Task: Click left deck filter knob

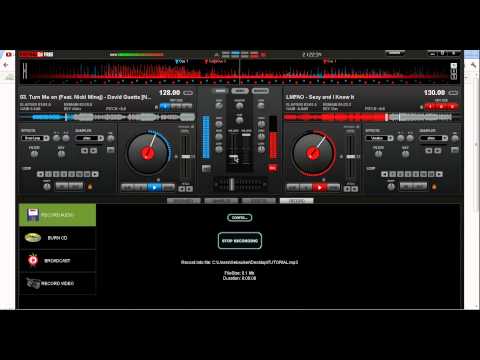Action: click(34, 154)
